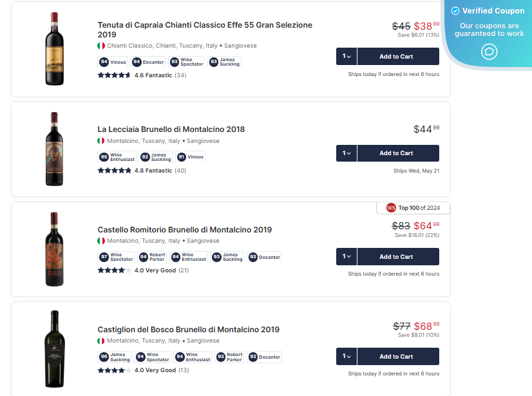Click the James Suckling 92 badge on La Lecciaia
This screenshot has width=532, height=396.
[154, 156]
